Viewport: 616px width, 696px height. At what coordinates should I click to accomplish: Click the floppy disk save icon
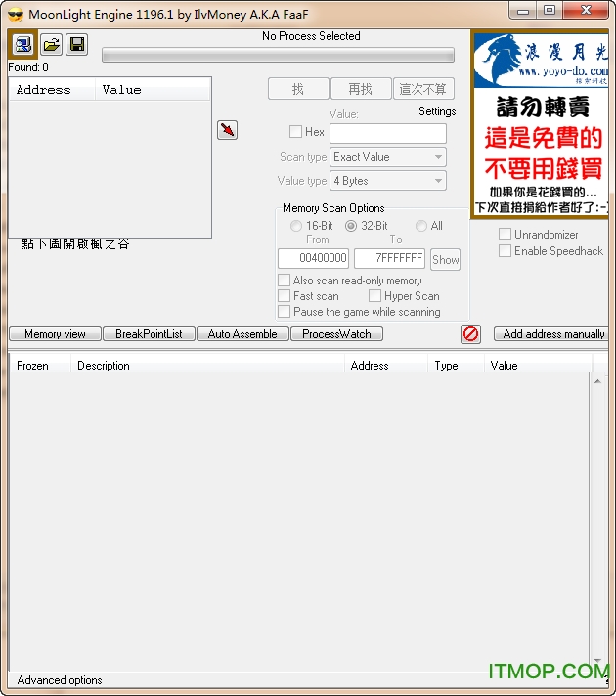point(76,44)
